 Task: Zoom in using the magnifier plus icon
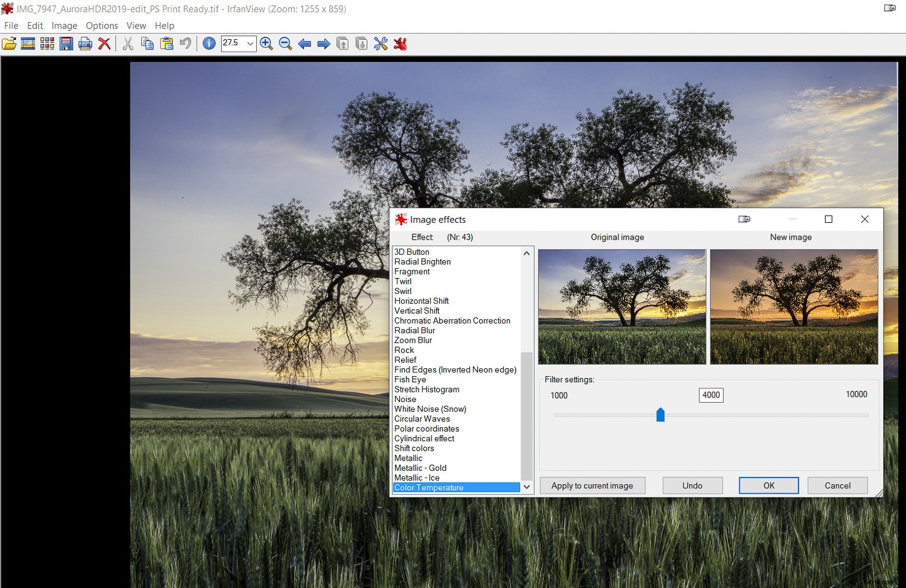(266, 43)
